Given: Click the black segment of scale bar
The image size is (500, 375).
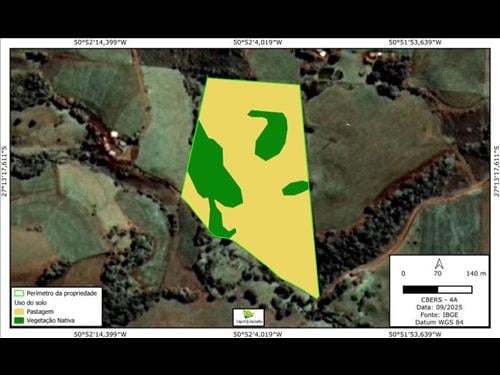Looking at the screenshot, I should (420, 290).
